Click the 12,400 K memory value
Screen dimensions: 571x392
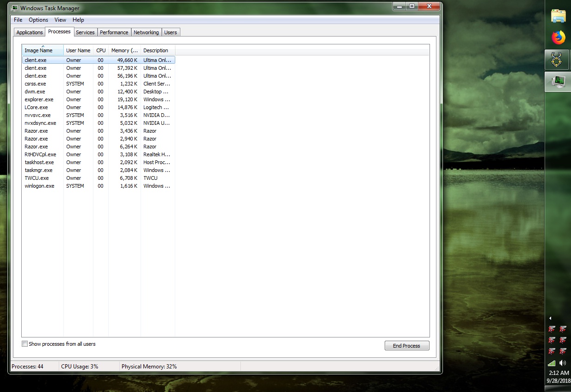click(127, 92)
